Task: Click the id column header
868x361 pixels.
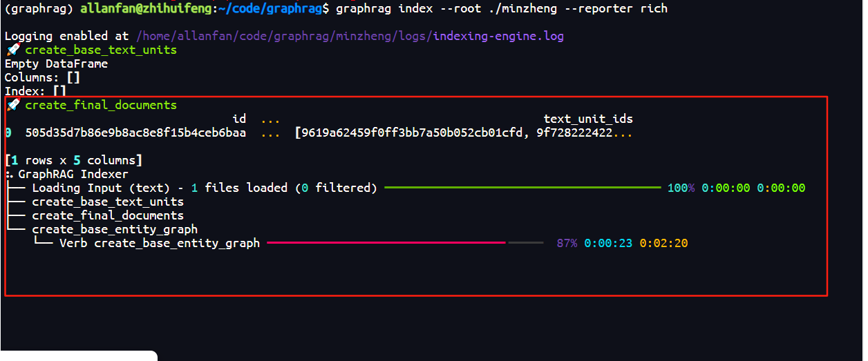Action: point(239,119)
